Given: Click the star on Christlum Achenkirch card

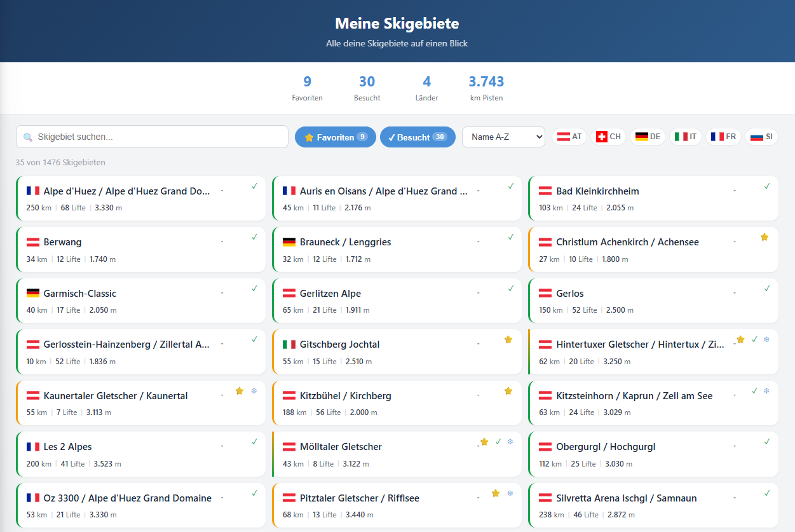Looking at the screenshot, I should point(764,237).
